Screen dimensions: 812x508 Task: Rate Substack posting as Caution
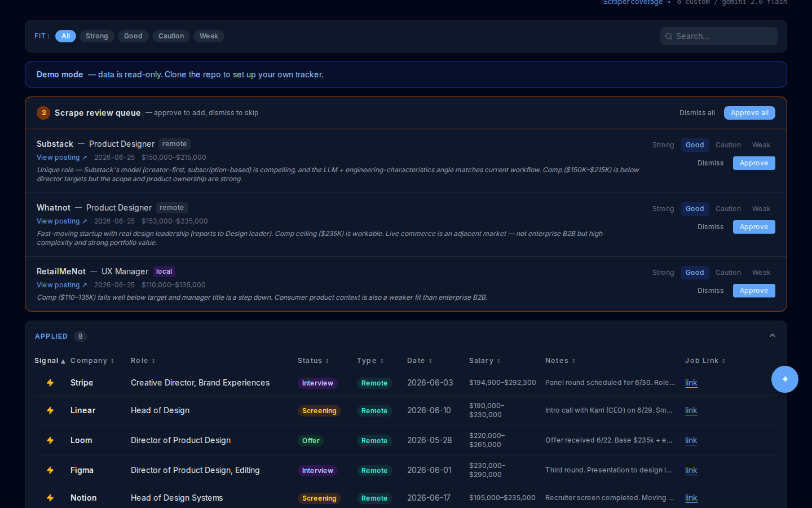(728, 145)
